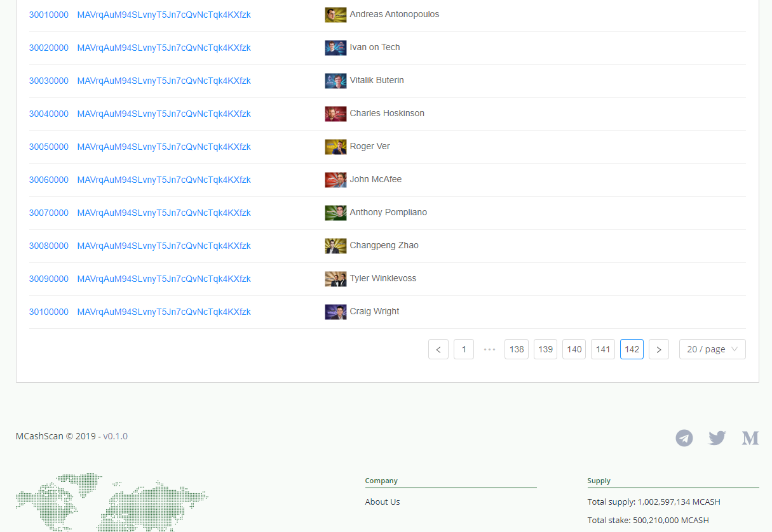The image size is (772, 532).
Task: Open block 30070000
Action: 49,213
